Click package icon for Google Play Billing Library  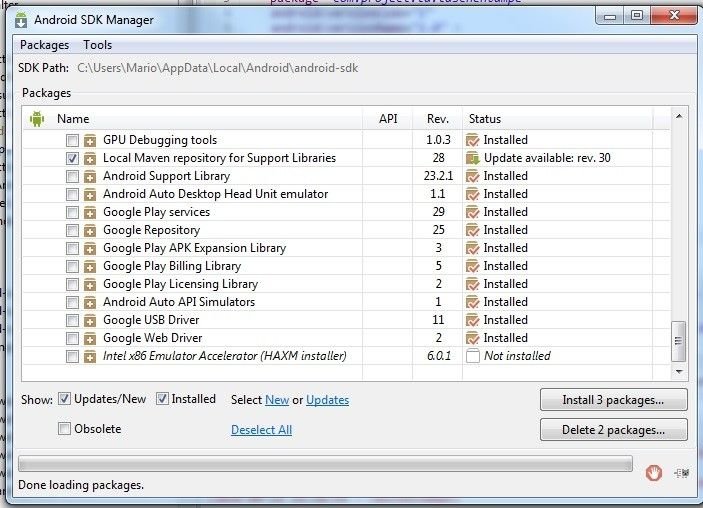[90, 266]
